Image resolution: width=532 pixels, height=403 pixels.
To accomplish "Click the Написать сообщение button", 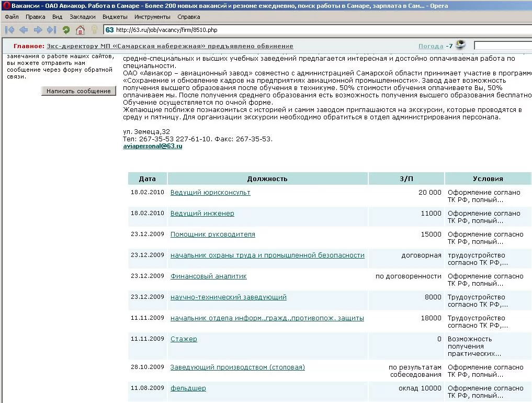I will pos(78,91).
